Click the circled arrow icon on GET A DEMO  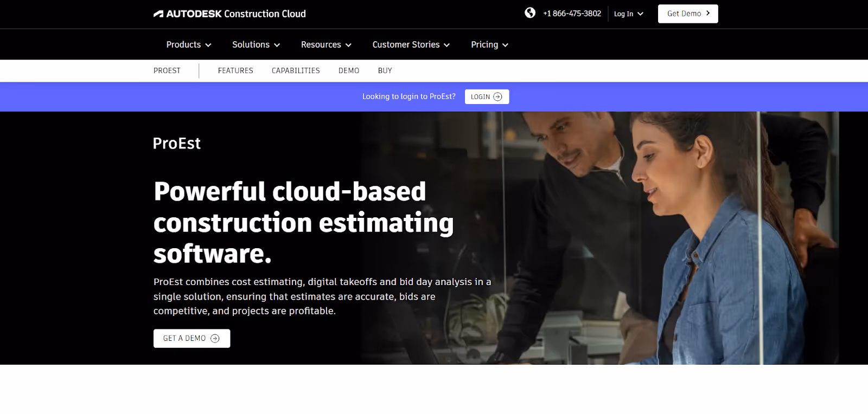coord(215,338)
